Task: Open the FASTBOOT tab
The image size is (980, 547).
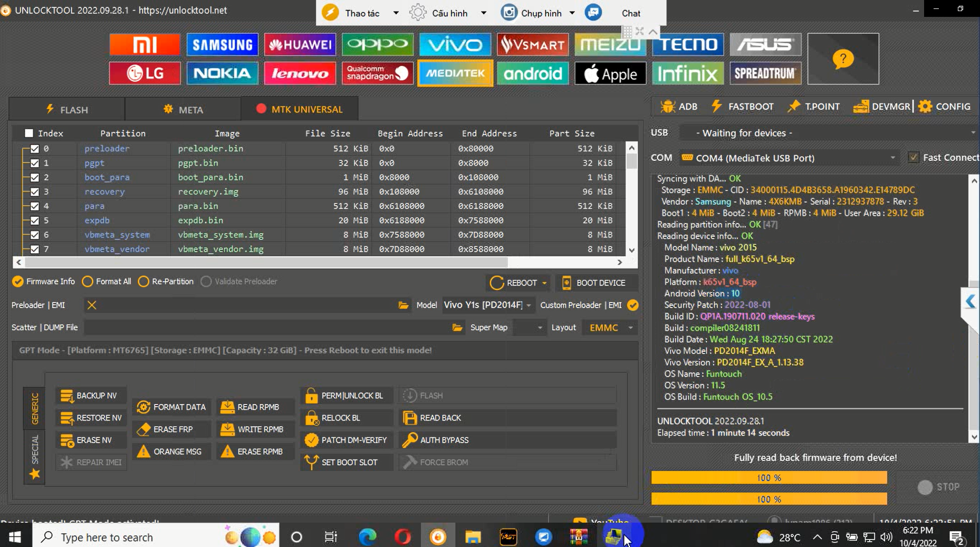Action: [x=743, y=107]
